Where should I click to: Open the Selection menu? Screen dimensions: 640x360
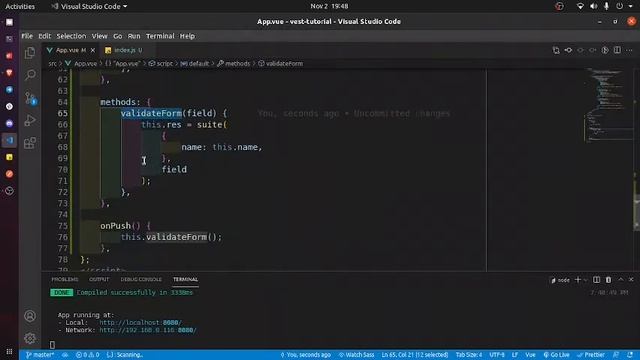coord(71,36)
